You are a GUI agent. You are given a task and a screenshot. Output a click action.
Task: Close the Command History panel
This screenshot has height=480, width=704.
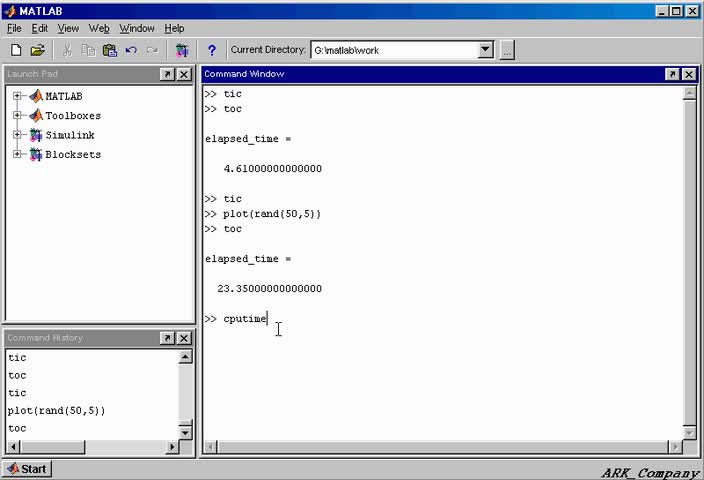(x=184, y=338)
